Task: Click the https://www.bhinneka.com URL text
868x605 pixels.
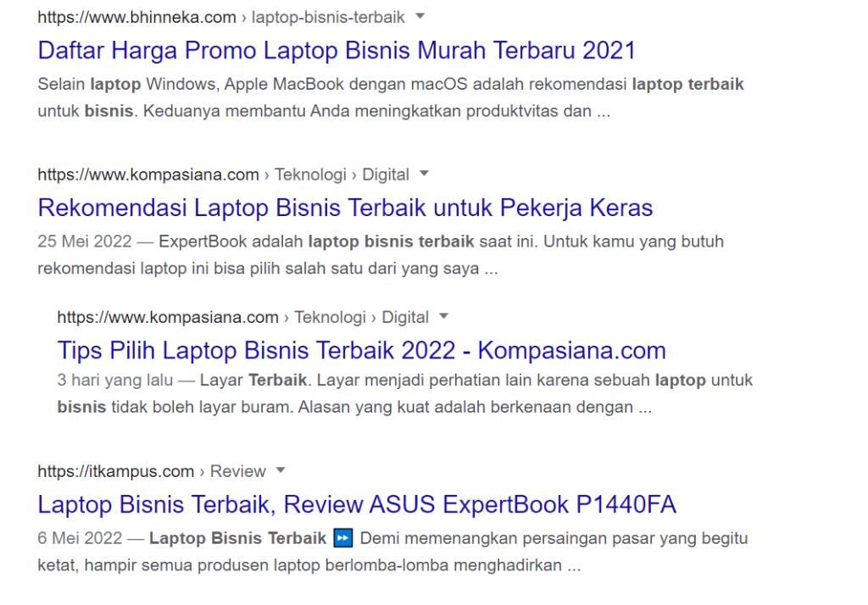Action: point(136,17)
